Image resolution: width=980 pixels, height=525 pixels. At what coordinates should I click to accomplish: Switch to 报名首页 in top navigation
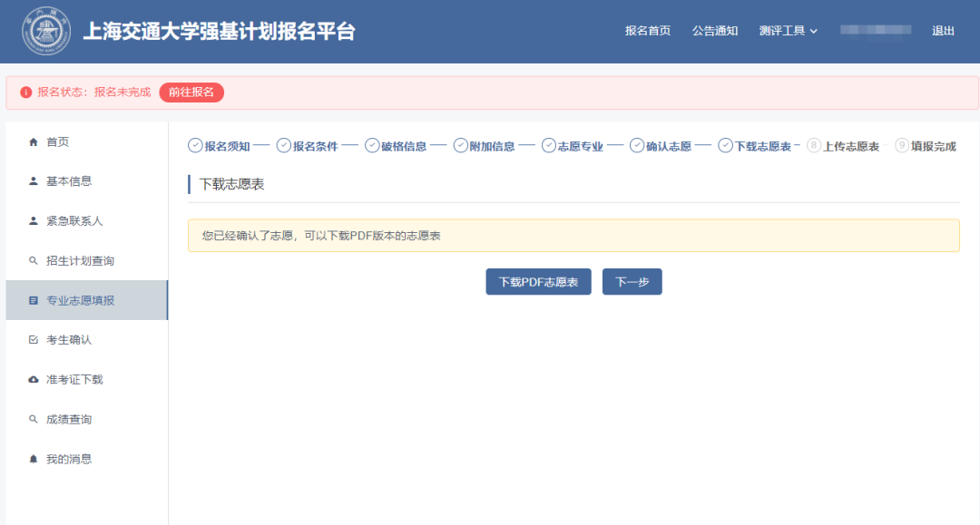click(x=650, y=30)
